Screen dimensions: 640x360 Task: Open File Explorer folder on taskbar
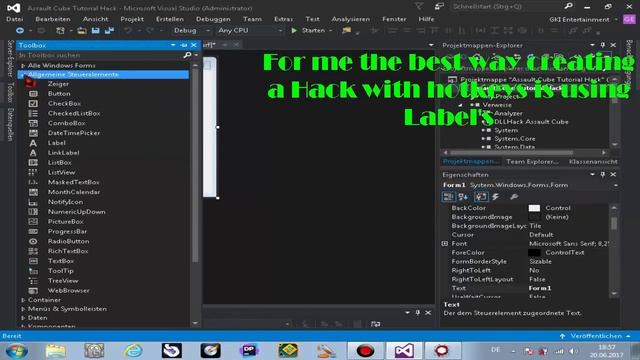56,351
